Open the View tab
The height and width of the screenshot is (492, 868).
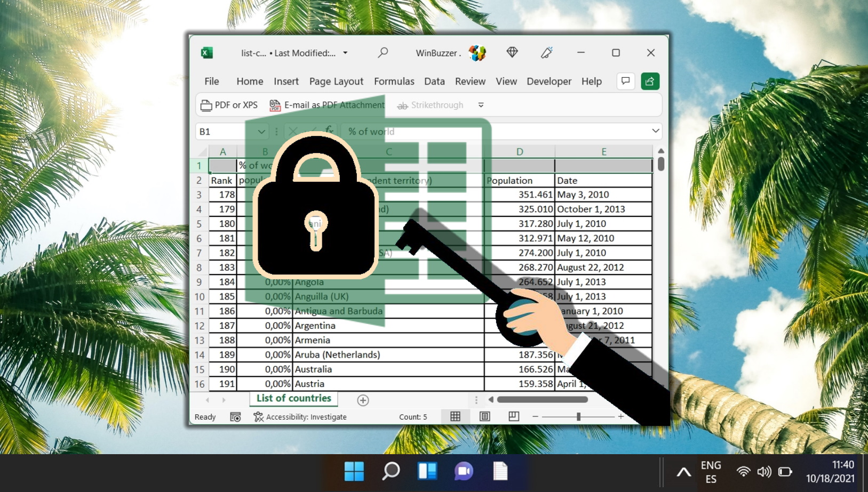tap(506, 81)
